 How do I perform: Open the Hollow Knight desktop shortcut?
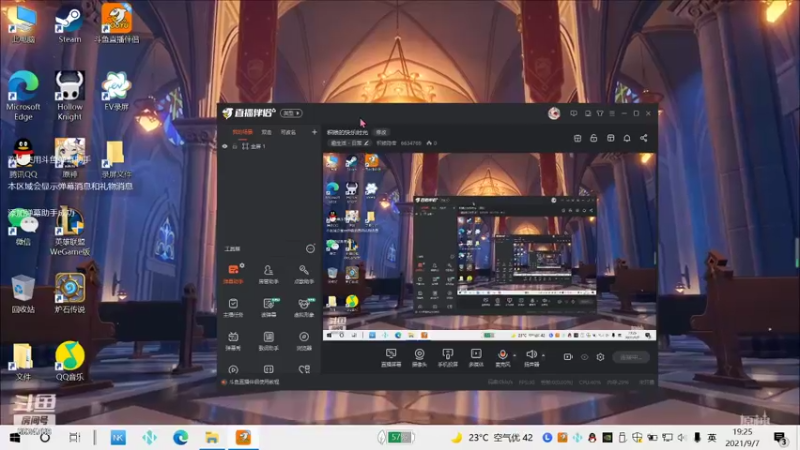[69, 96]
